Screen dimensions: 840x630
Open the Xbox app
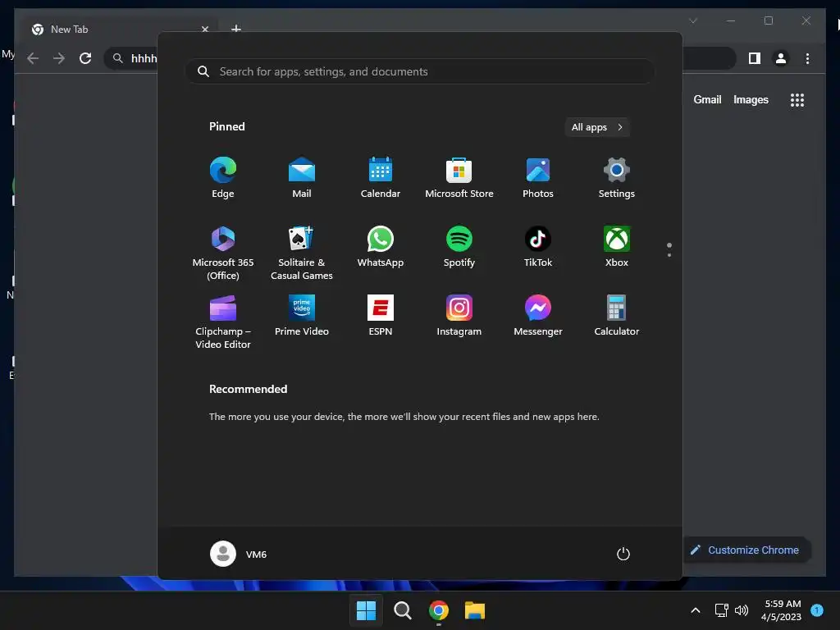pyautogui.click(x=617, y=247)
